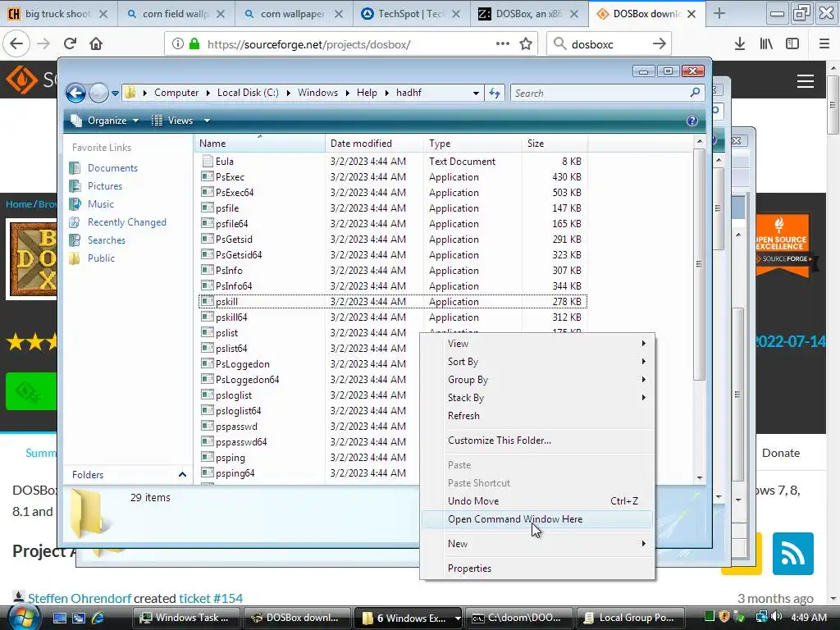
Task: Click the Explorer Search input field
Action: pos(600,94)
